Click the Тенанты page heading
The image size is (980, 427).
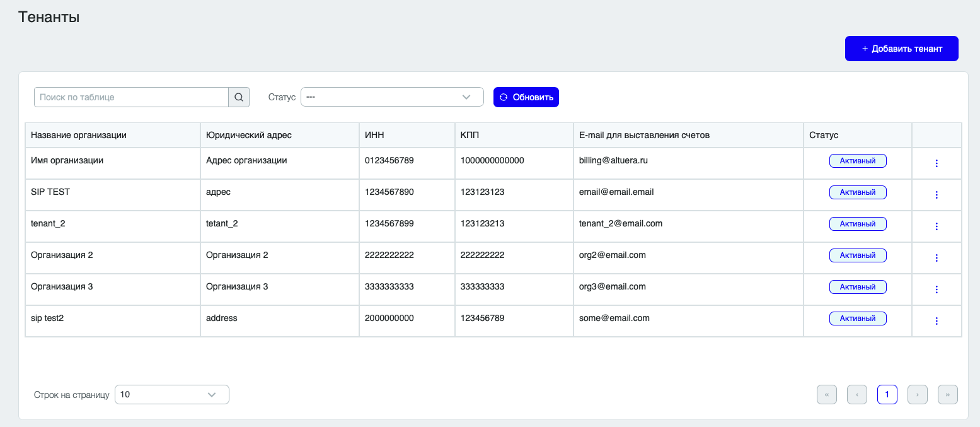49,17
